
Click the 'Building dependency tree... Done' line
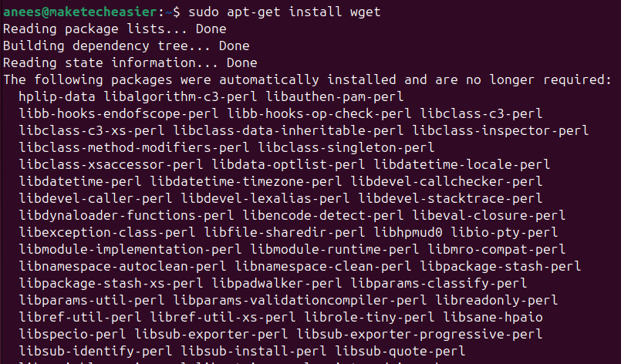[126, 46]
